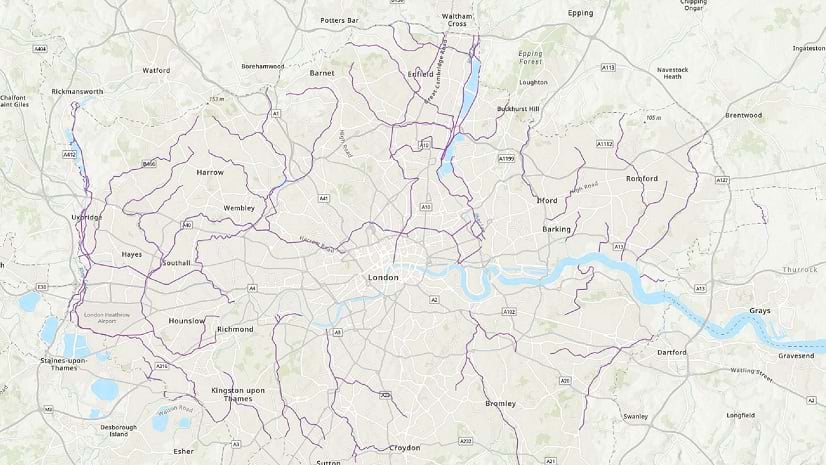
Task: Click the Romford town label
Action: (x=642, y=179)
